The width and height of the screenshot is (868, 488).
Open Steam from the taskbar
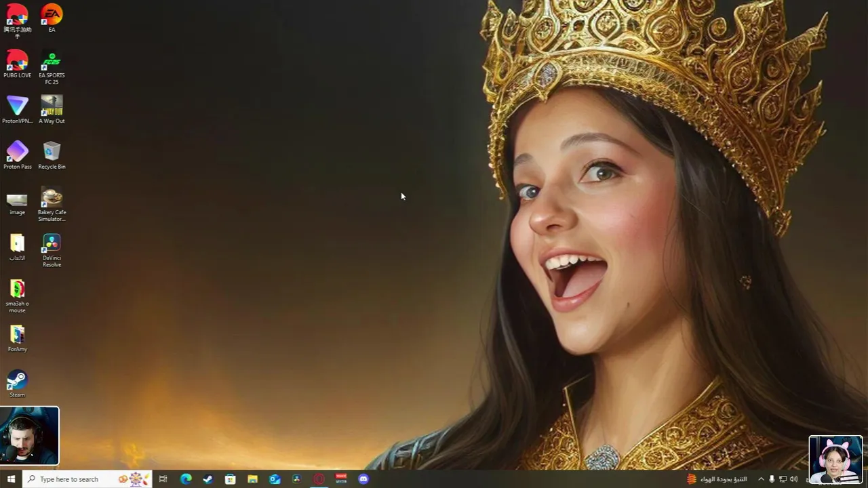[x=208, y=479]
